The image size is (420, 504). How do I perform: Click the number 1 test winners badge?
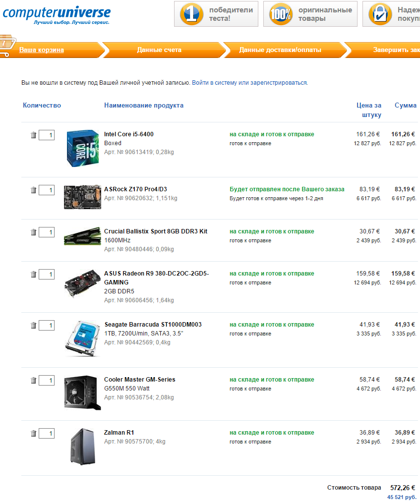pos(216,14)
